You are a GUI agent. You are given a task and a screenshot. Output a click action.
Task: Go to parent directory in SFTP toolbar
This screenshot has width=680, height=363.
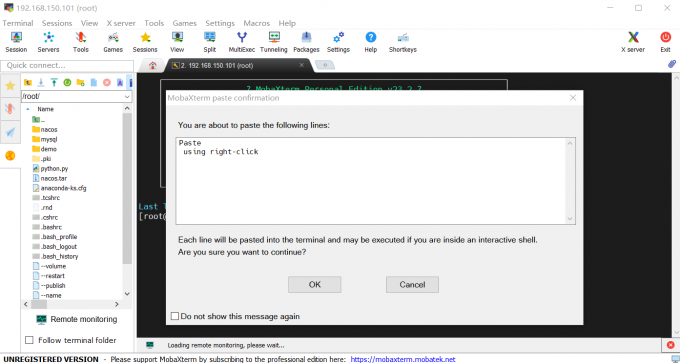click(28, 82)
